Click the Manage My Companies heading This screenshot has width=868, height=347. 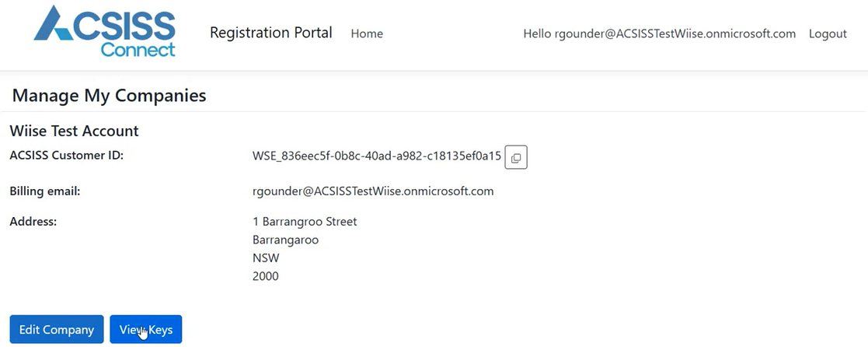109,95
